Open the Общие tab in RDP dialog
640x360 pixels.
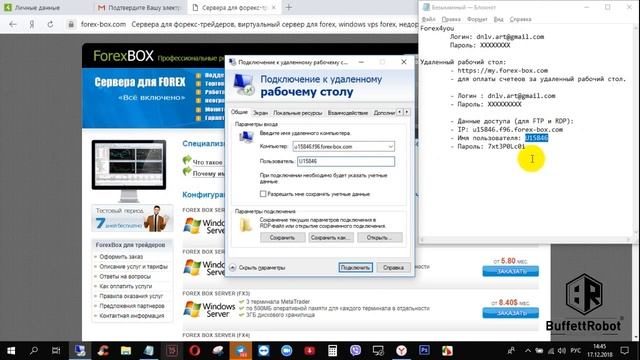pyautogui.click(x=239, y=112)
